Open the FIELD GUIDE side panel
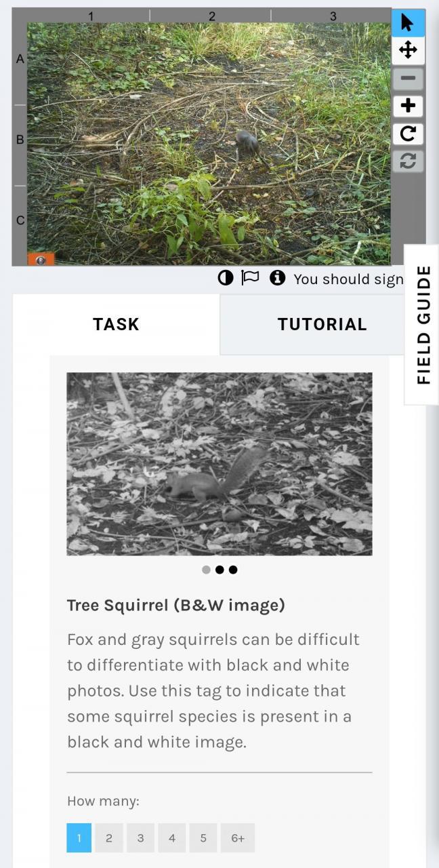The width and height of the screenshot is (439, 868). pyautogui.click(x=423, y=325)
